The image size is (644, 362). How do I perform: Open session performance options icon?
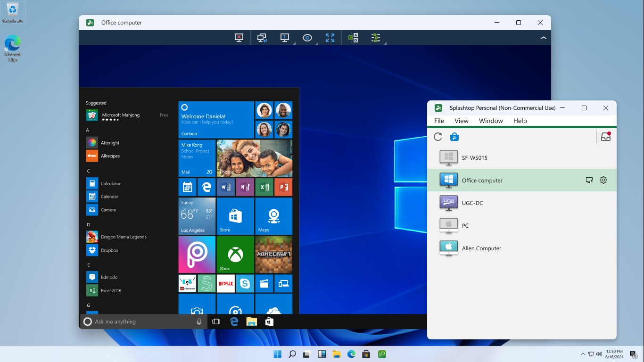tap(375, 38)
